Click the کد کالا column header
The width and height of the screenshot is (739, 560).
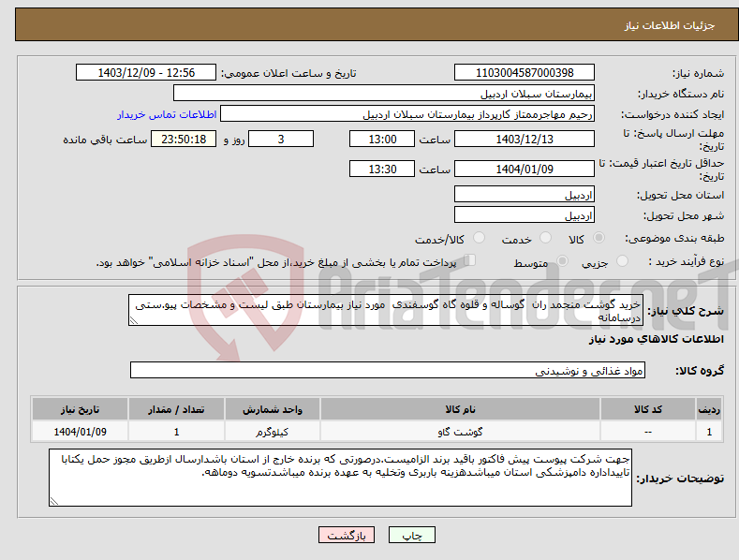(x=647, y=409)
